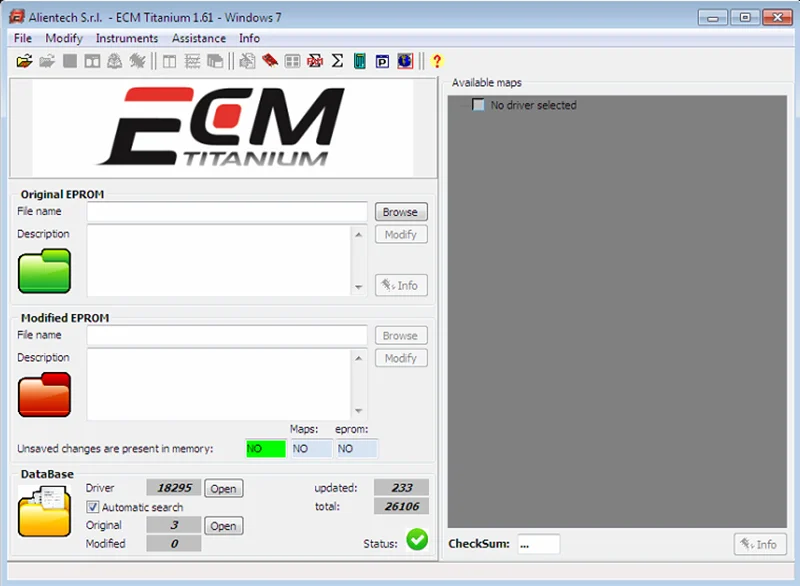Click the red circuit board toolbar icon
The width and height of the screenshot is (800, 586).
(x=270, y=61)
